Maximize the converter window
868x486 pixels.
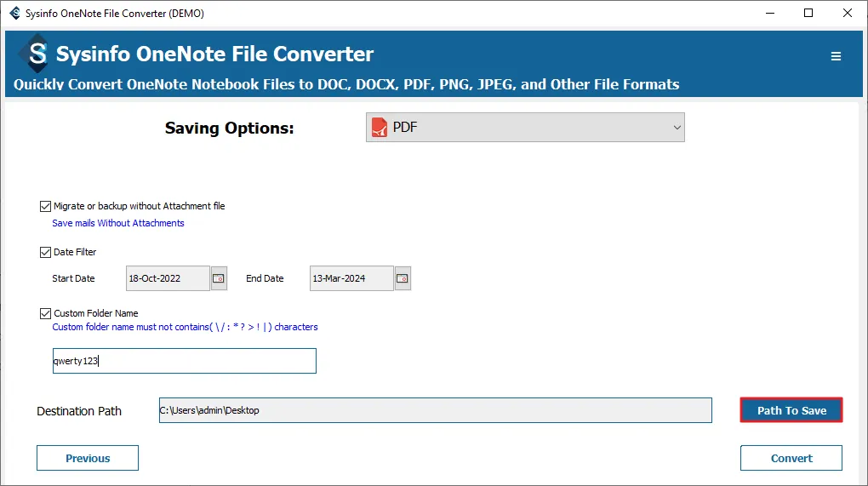(808, 13)
